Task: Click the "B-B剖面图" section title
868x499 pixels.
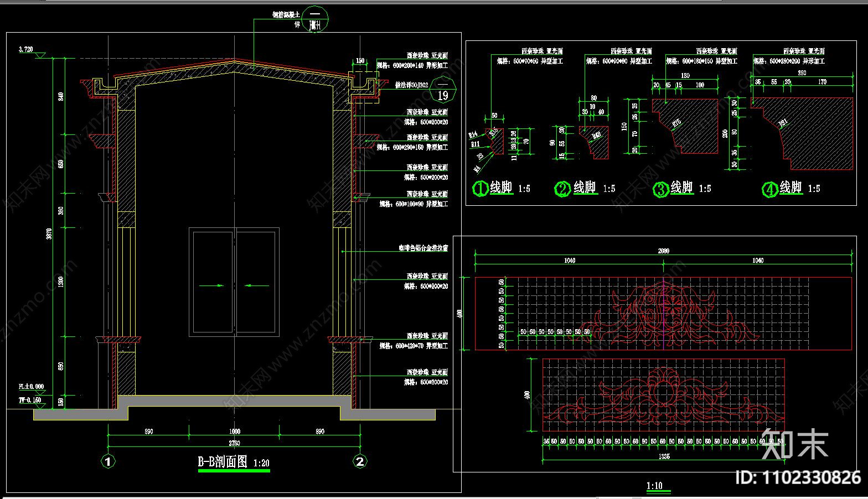Action: click(x=223, y=462)
